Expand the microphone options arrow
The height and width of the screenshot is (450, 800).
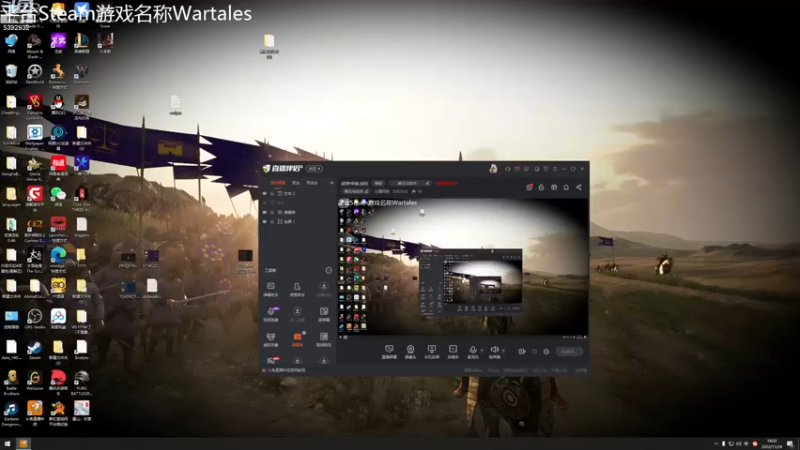click(482, 351)
